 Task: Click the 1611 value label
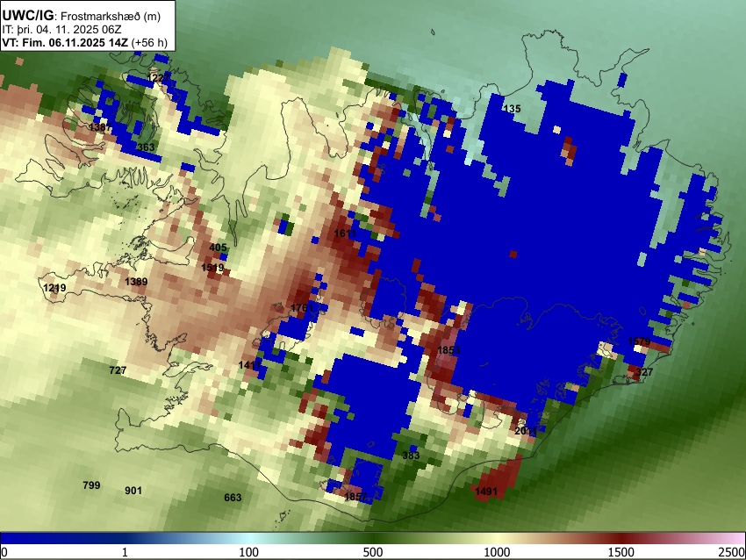[345, 233]
